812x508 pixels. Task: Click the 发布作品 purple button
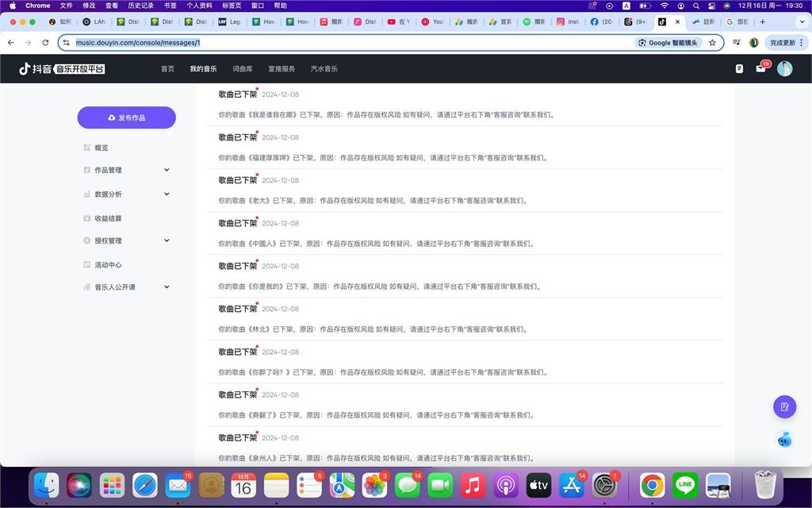[x=126, y=117]
